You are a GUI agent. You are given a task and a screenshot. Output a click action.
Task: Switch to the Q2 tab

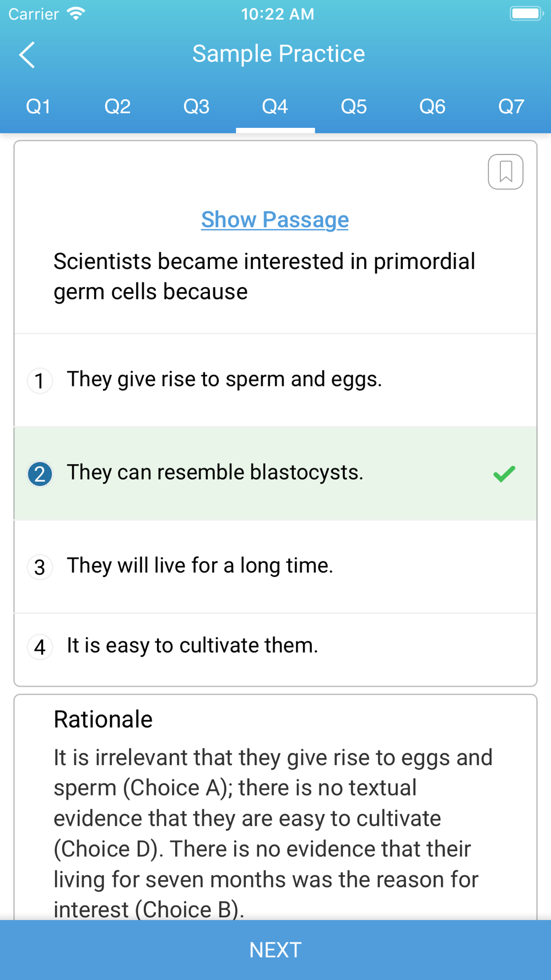coord(117,106)
